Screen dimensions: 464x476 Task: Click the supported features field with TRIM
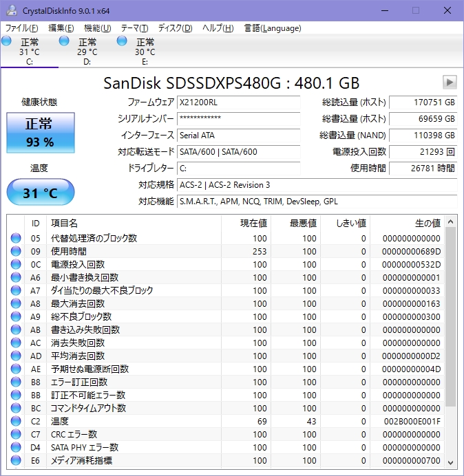click(317, 202)
